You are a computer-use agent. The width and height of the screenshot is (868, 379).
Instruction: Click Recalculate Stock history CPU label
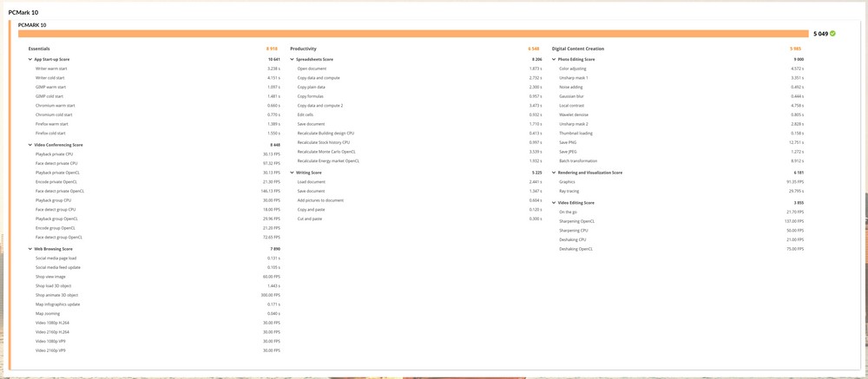[x=323, y=143]
